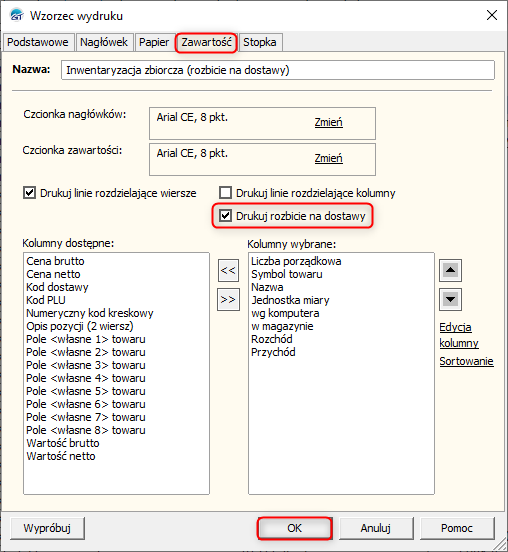Open the Sortowanie link
Screen dimensions: 508x552
[466, 361]
